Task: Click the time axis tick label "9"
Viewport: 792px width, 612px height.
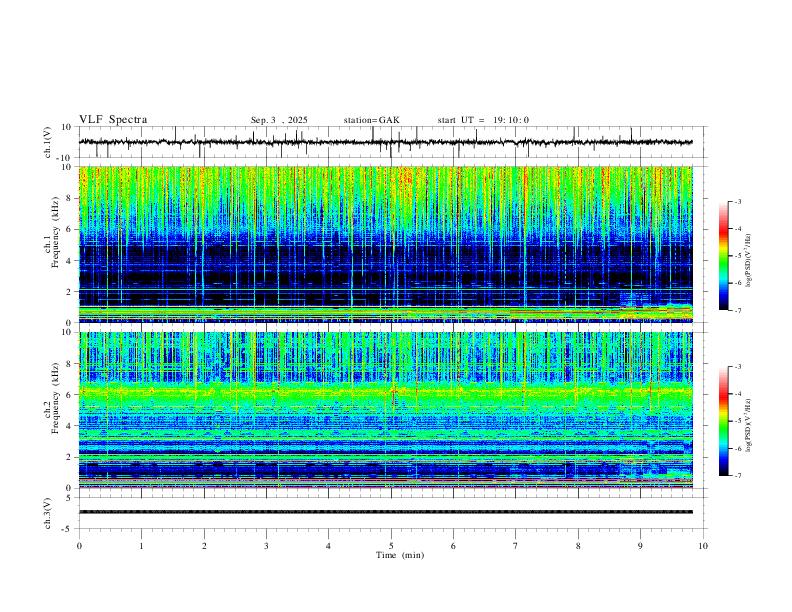Action: pos(640,546)
